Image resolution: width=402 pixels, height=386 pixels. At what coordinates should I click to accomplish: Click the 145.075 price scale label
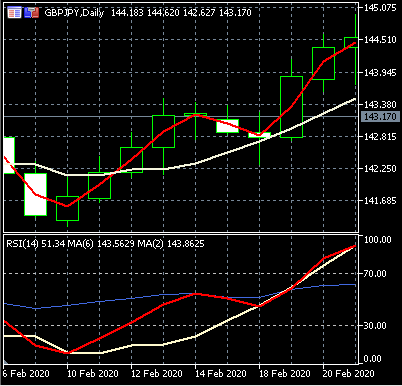click(380, 7)
